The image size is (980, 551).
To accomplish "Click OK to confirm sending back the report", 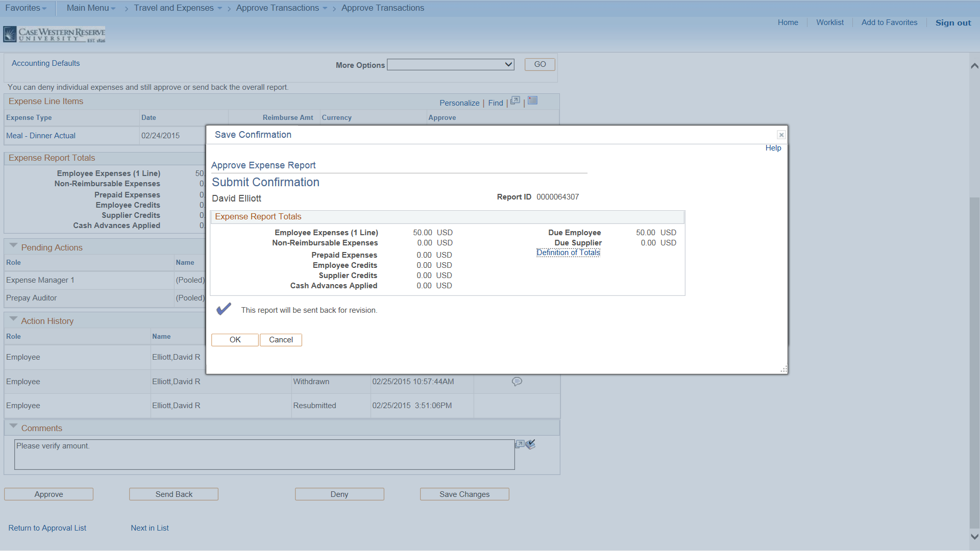I will tap(234, 339).
